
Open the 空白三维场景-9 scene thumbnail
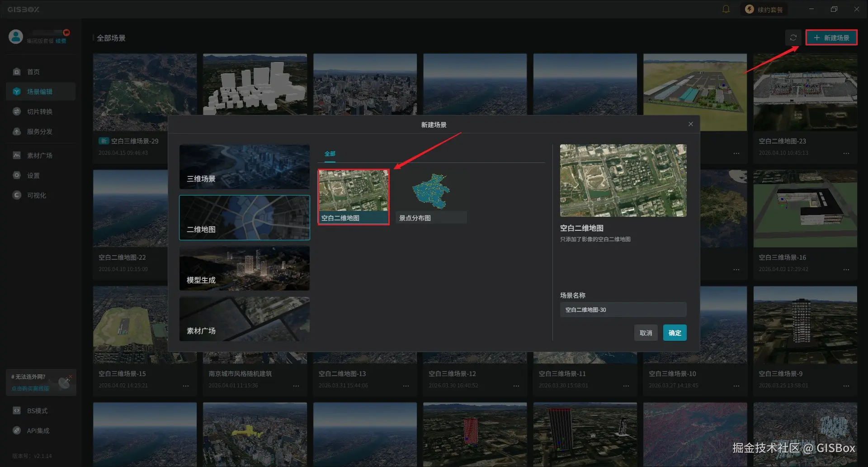tap(805, 324)
